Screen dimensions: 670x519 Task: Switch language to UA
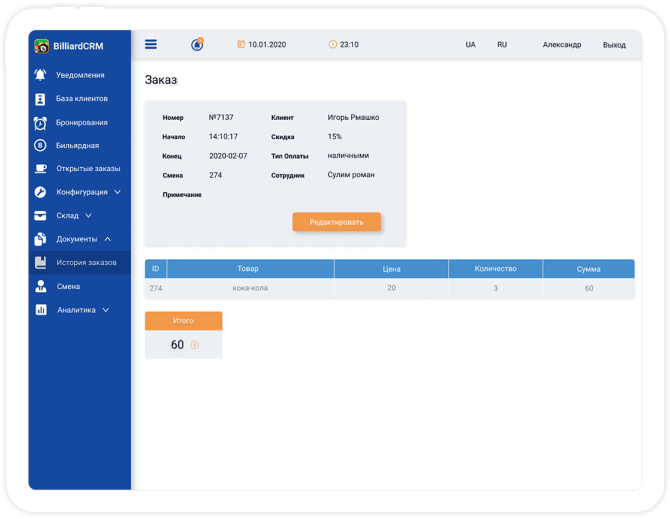coord(470,45)
